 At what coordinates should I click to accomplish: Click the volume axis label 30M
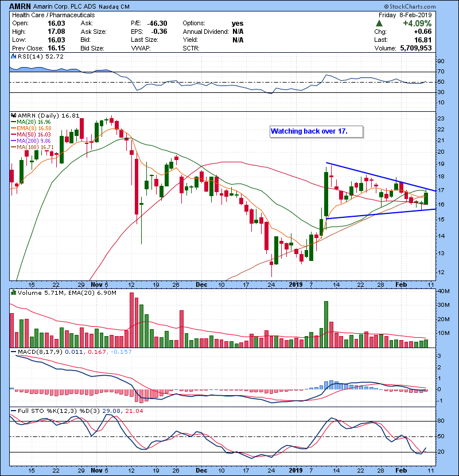pos(444,305)
